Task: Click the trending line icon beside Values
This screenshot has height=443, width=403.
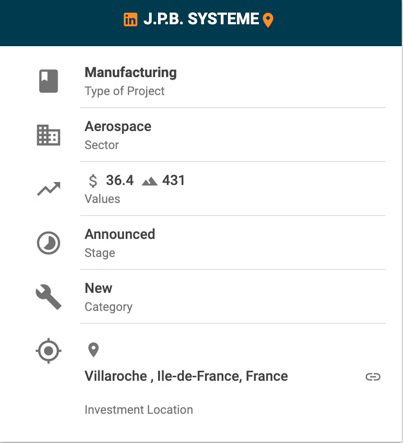Action: pyautogui.click(x=49, y=189)
